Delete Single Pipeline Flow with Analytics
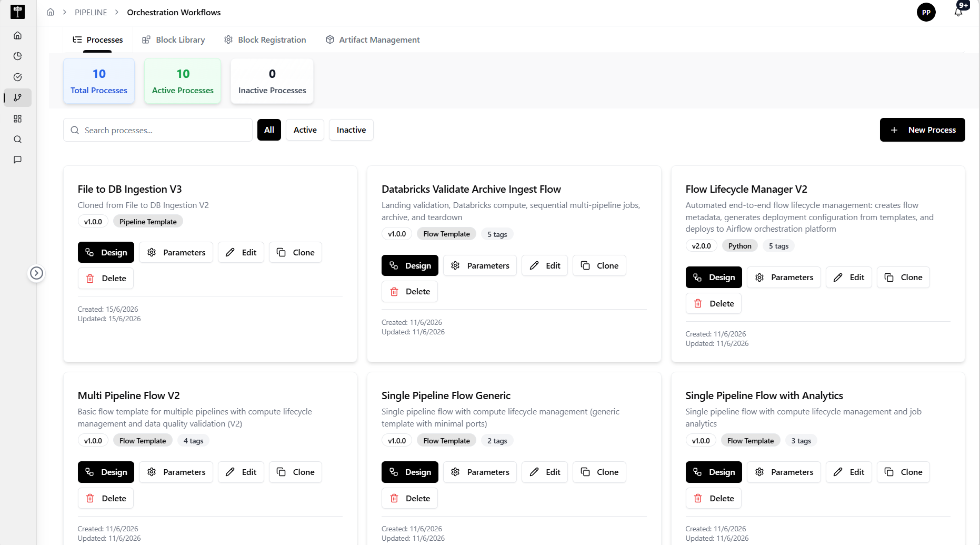980x545 pixels. click(713, 498)
